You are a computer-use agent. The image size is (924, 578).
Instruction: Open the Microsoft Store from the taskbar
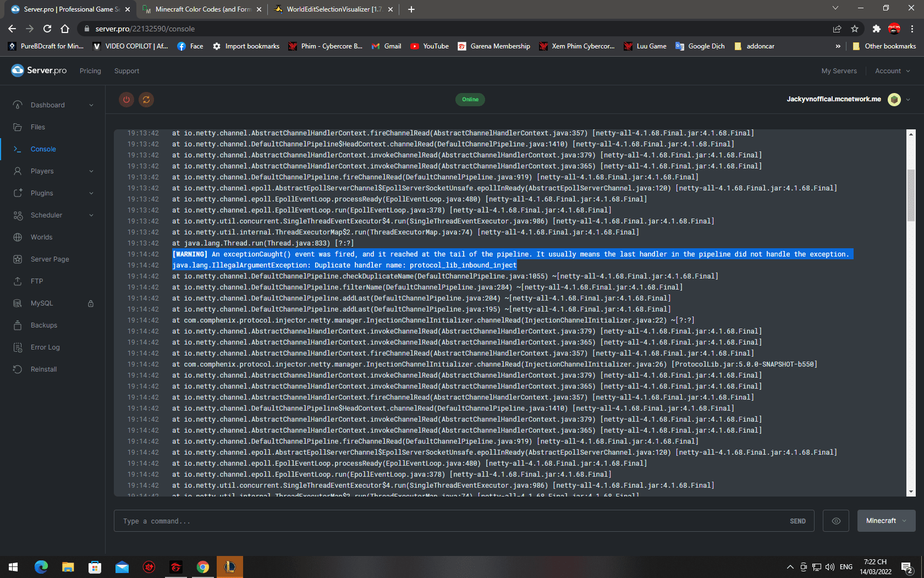tap(95, 567)
